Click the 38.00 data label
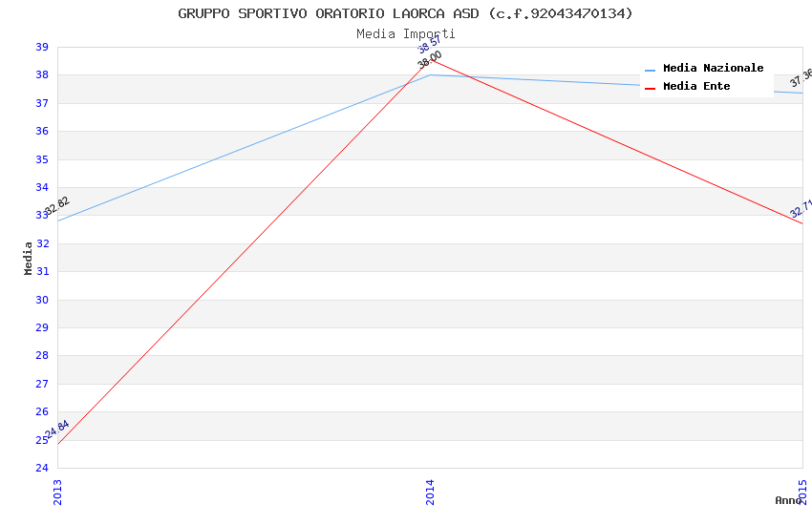This screenshot has width=812, height=525. click(x=430, y=59)
